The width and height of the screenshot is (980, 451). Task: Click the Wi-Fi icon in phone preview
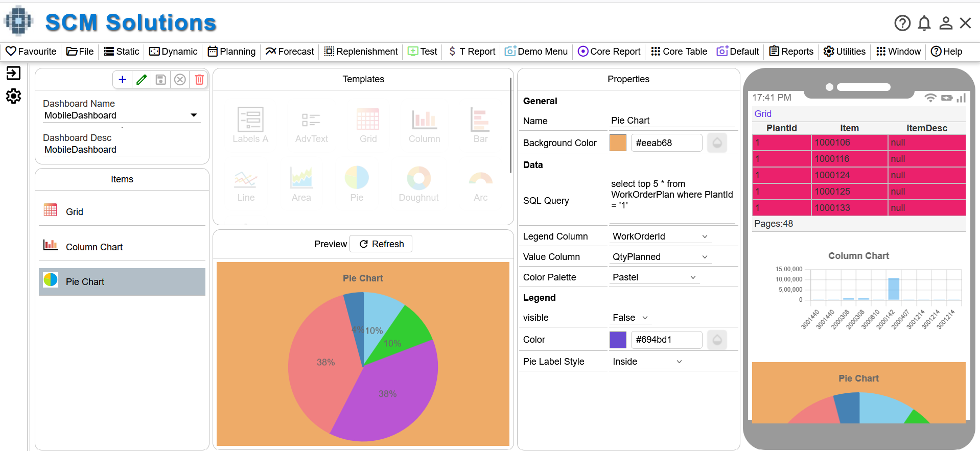(x=930, y=98)
